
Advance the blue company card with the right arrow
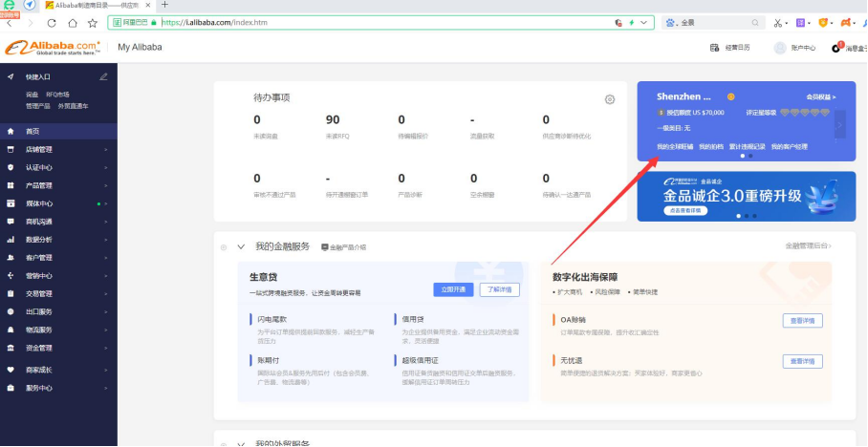click(x=839, y=123)
